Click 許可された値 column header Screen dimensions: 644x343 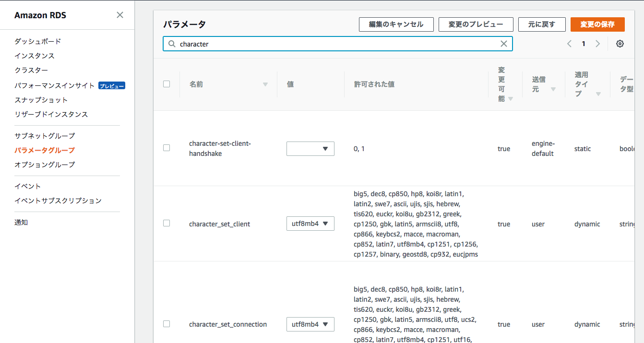(374, 84)
